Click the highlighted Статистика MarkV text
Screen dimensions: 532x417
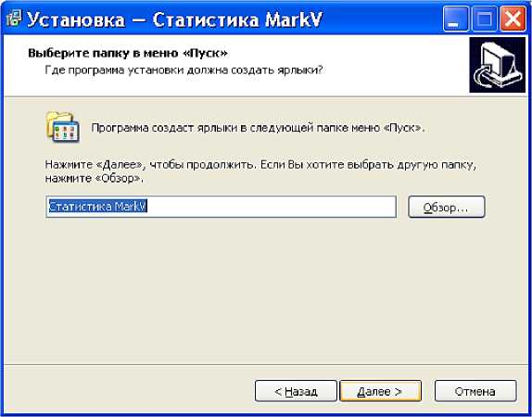tap(98, 207)
